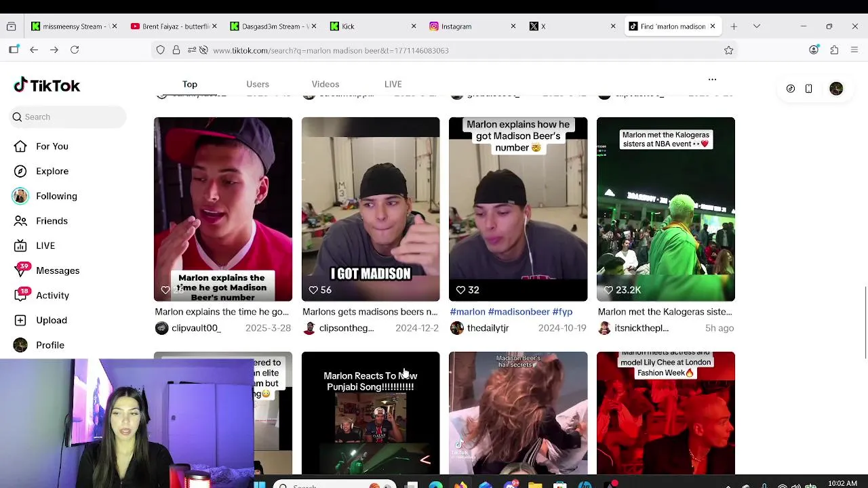Open Friends in sidebar

(52, 221)
